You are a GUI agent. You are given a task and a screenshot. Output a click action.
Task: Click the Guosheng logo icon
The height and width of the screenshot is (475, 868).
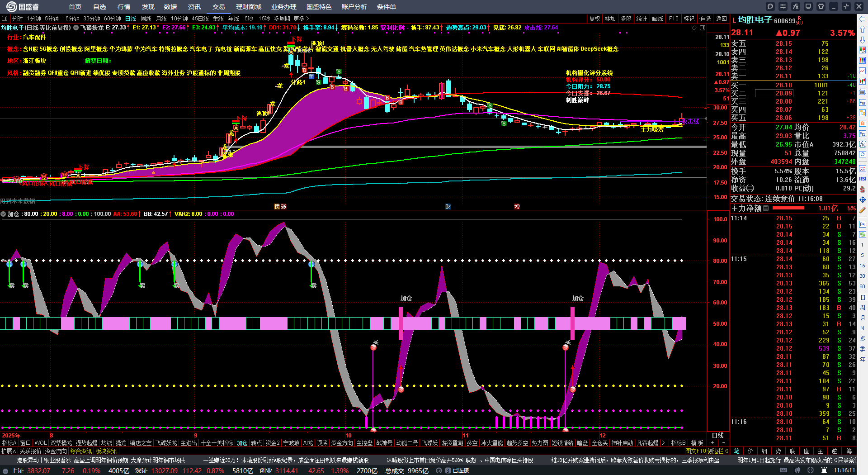11,6
